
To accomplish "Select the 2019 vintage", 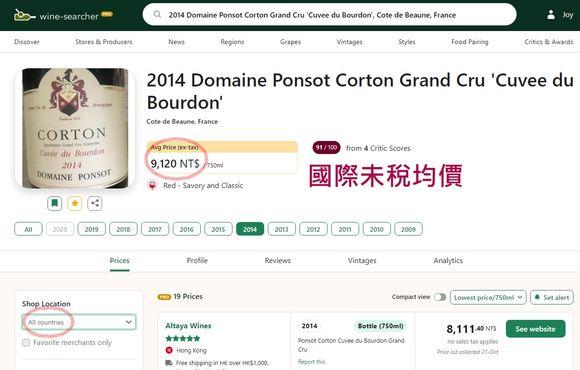I will click(91, 229).
